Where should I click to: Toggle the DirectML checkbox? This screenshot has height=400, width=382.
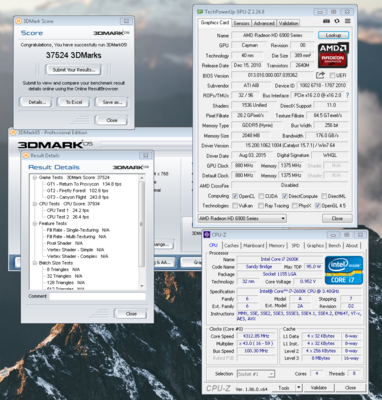[323, 196]
